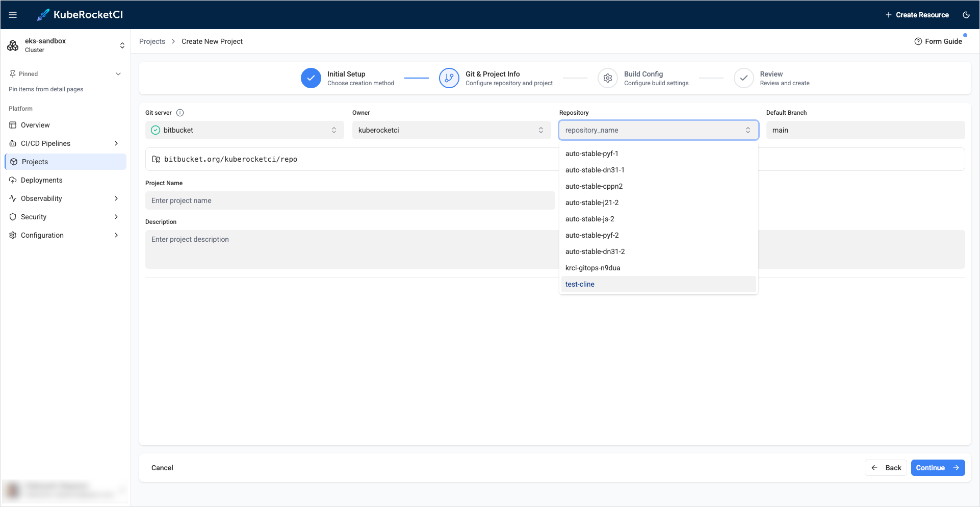The width and height of the screenshot is (980, 507).
Task: Expand the Configuration chevron
Action: (x=116, y=235)
